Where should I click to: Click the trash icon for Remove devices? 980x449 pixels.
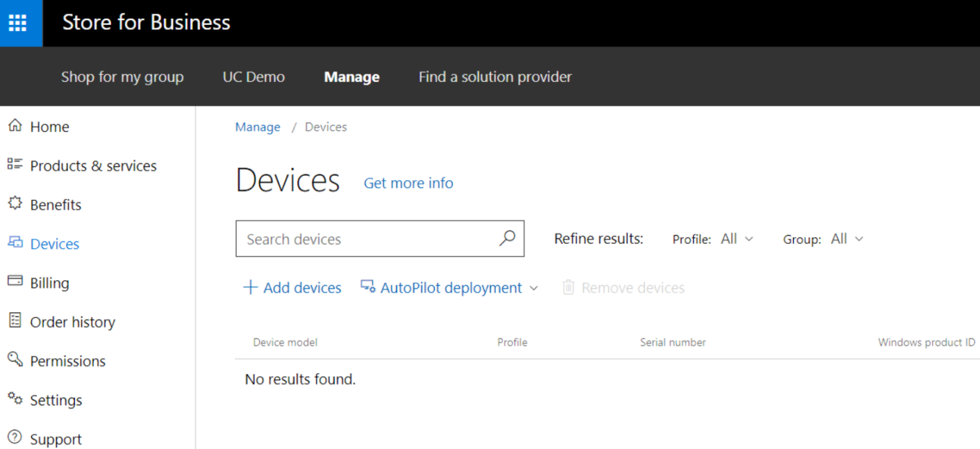pos(568,287)
